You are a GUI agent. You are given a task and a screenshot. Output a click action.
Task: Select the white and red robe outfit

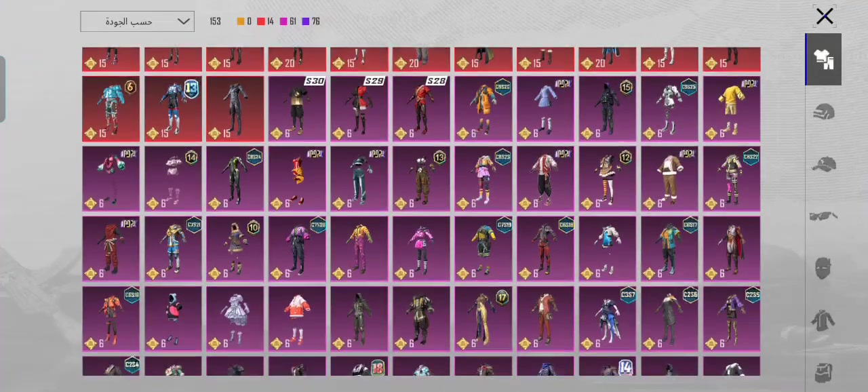[545, 178]
